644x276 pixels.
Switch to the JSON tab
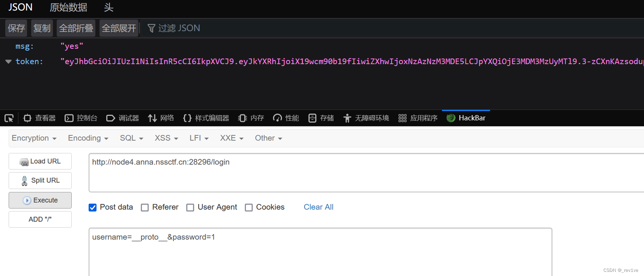pyautogui.click(x=20, y=7)
